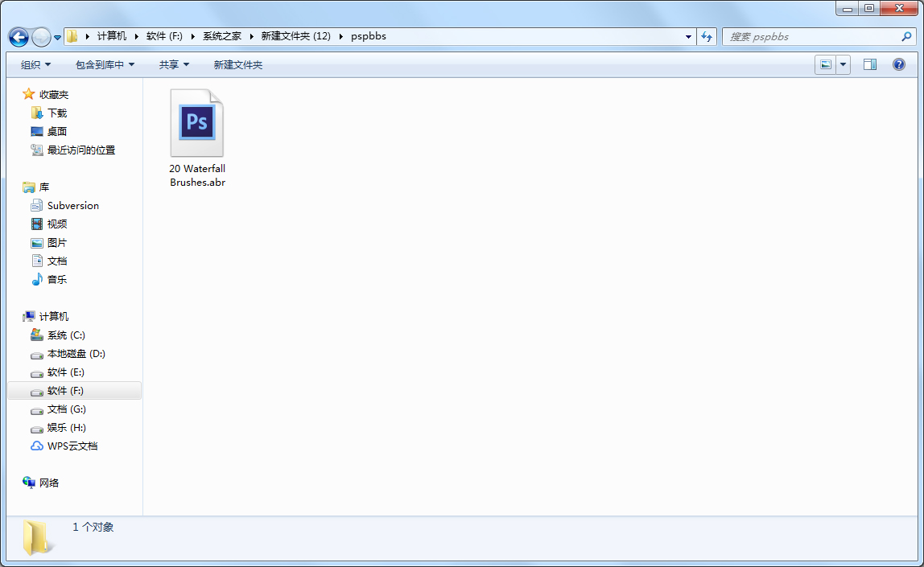Click the file name 20 Waterfall Brushes.abr
924x567 pixels.
pyautogui.click(x=197, y=175)
